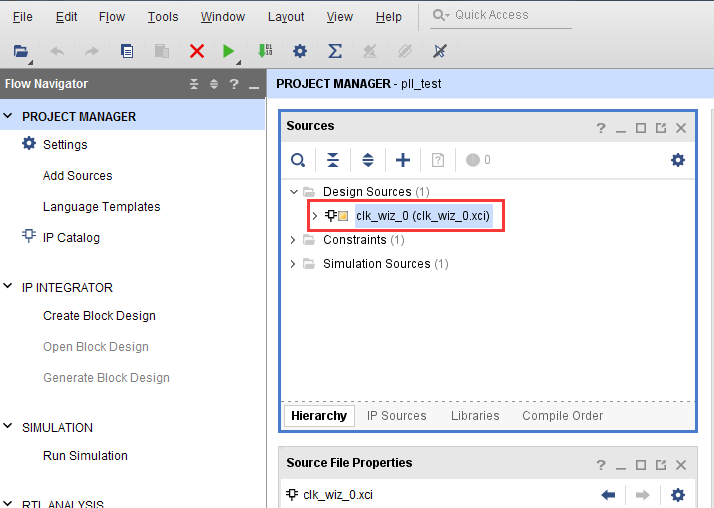Add sources with the plus icon
Screen dimensions: 714x508
point(403,160)
